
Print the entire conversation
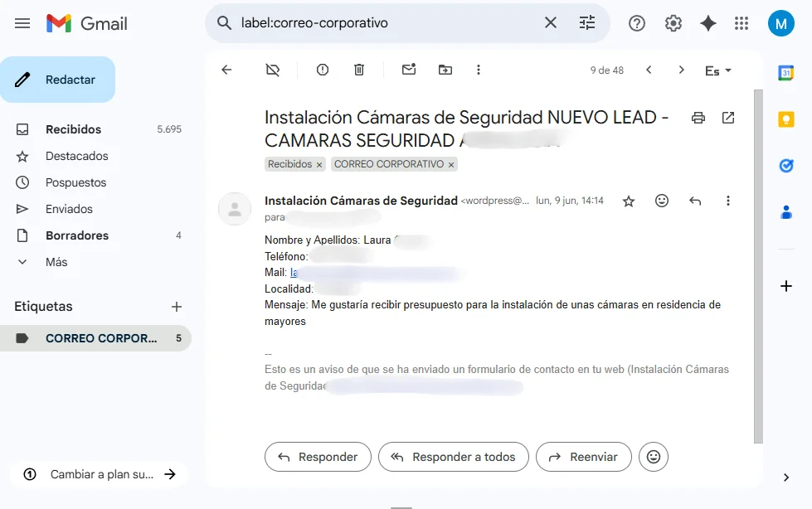698,118
